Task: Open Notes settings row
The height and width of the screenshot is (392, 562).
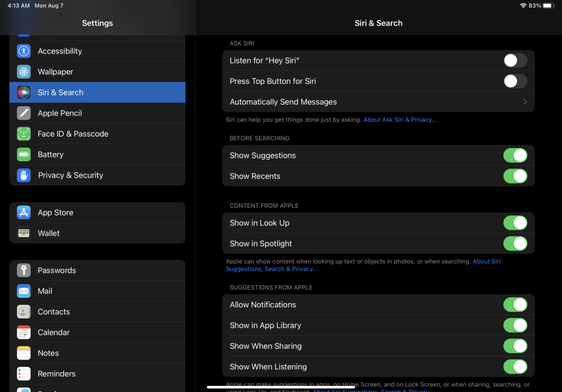Action: (x=98, y=353)
